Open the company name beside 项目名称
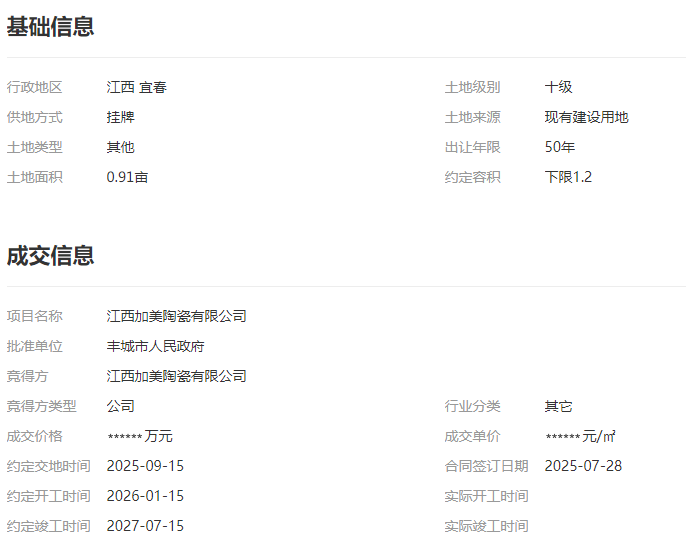The image size is (686, 553). point(177,316)
